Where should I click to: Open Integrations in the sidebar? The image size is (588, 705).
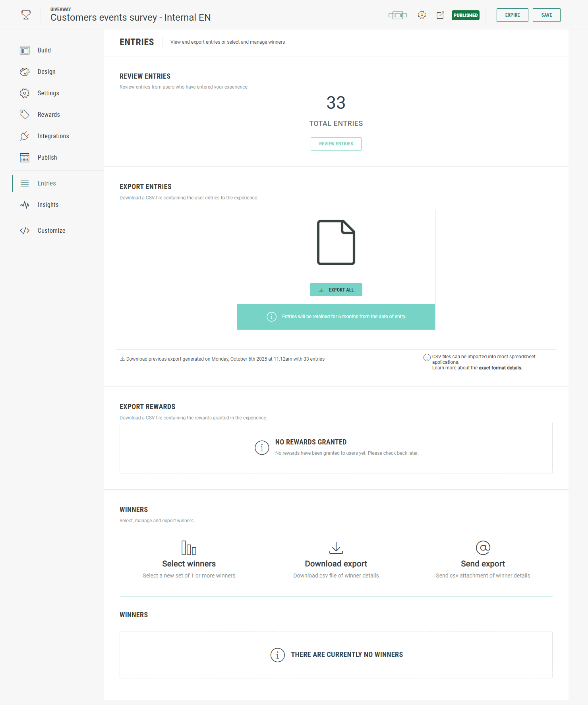pos(53,136)
